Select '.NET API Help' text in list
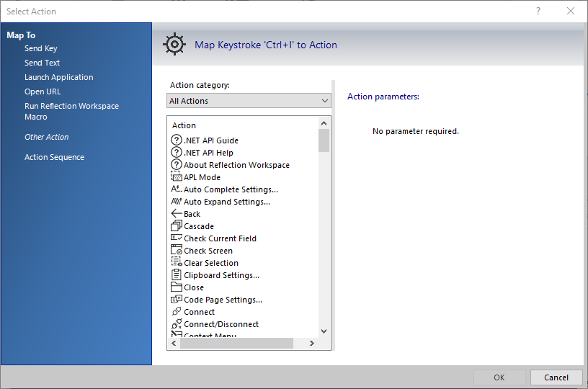This screenshot has width=588, height=389. click(x=208, y=153)
